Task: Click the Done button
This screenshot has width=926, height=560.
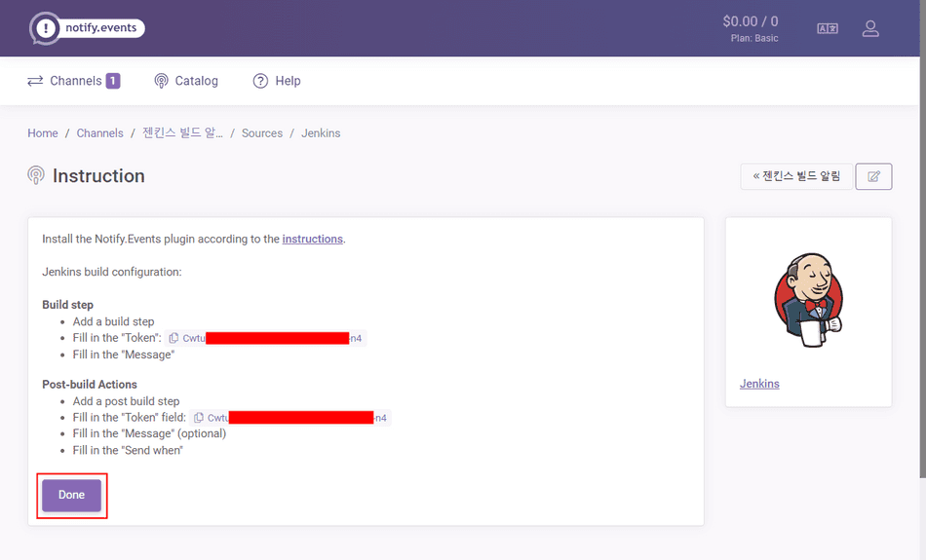Action: coord(71,495)
